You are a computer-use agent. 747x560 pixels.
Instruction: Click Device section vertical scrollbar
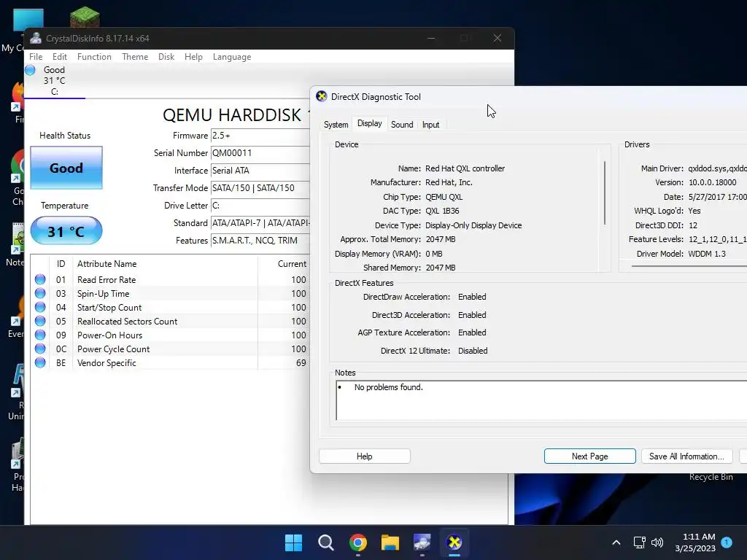tap(605, 192)
